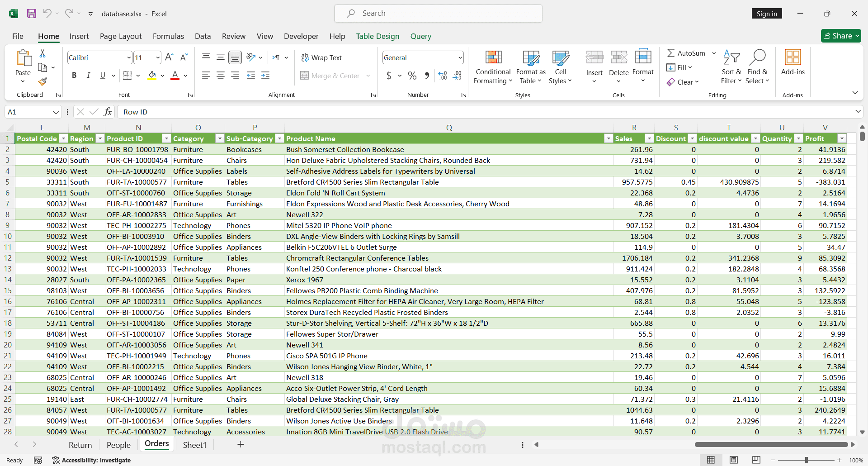
Task: Open the Add-ins icon
Action: click(793, 57)
